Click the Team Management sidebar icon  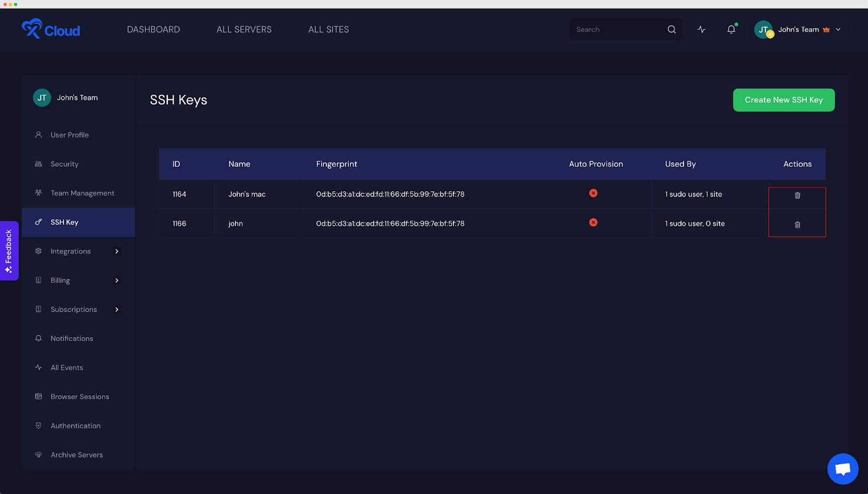coord(38,193)
